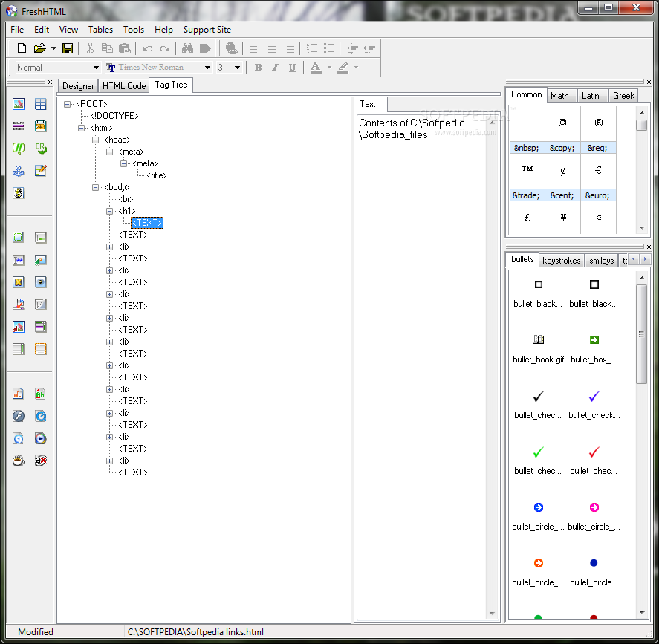Toggle numbered list formatting
659x644 pixels.
tap(312, 48)
